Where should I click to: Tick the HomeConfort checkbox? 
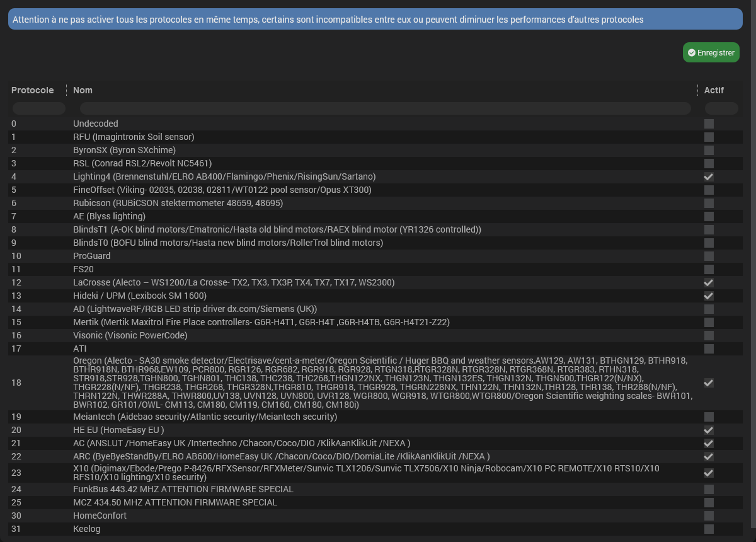[x=709, y=516]
